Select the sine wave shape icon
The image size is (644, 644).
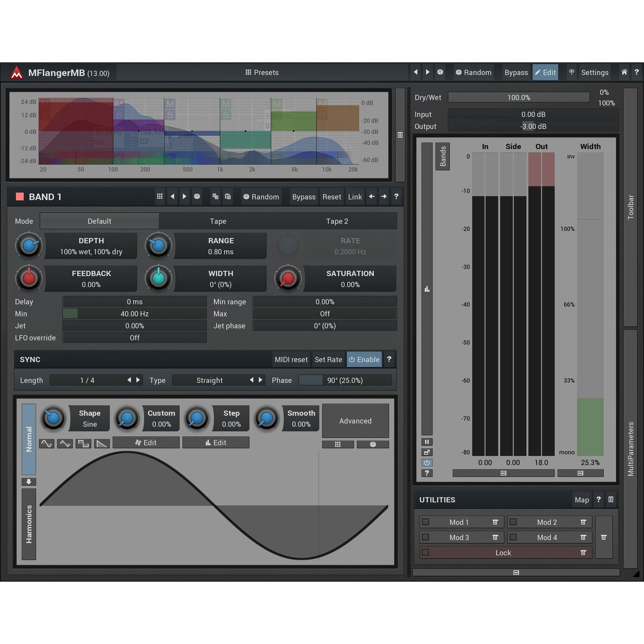[x=46, y=443]
